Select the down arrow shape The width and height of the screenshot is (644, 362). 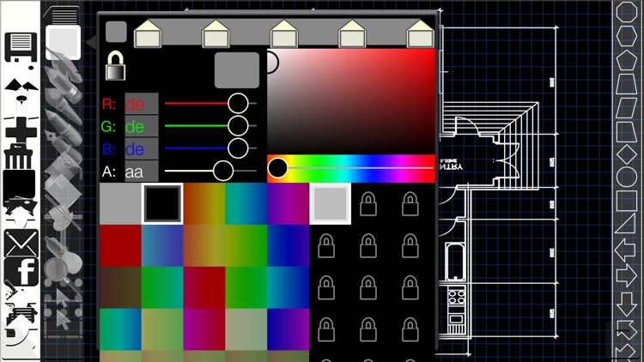pyautogui.click(x=626, y=304)
